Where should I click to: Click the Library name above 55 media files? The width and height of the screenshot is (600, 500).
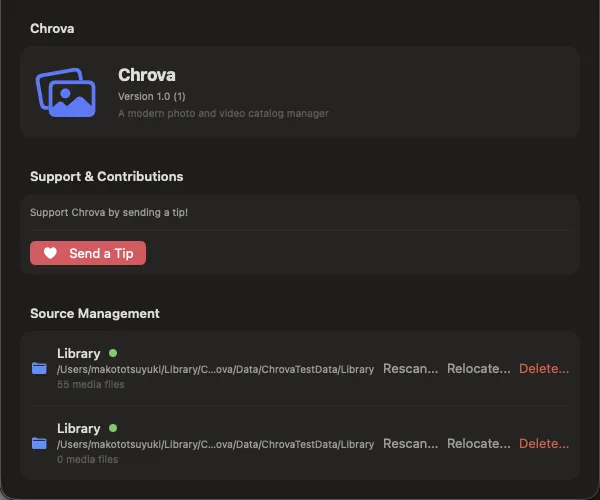tap(78, 353)
